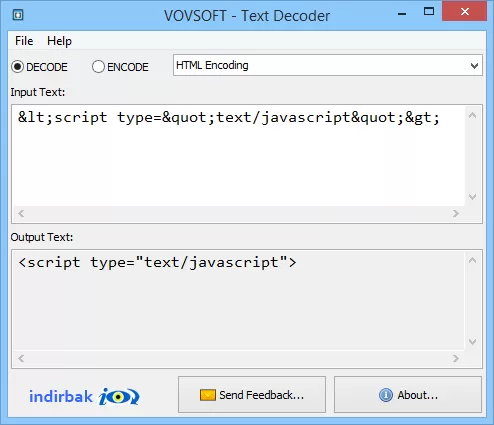
Task: Close the Text Decoder window
Action: [x=465, y=12]
